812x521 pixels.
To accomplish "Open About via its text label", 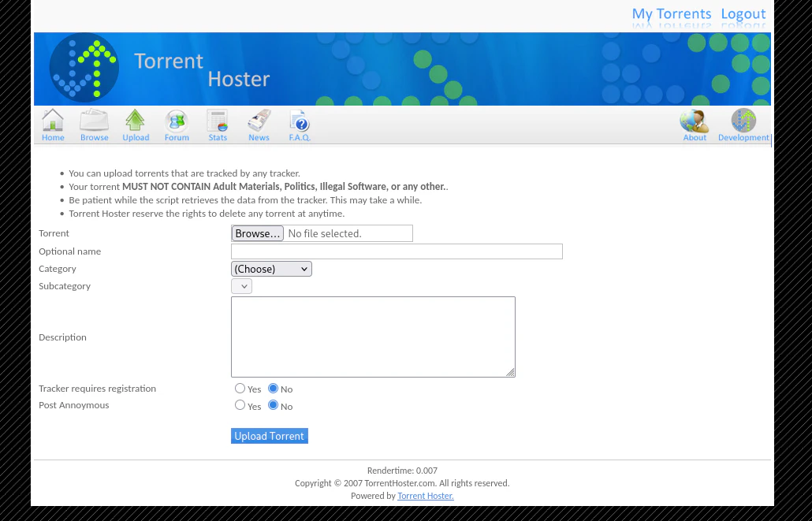I will pyautogui.click(x=695, y=137).
